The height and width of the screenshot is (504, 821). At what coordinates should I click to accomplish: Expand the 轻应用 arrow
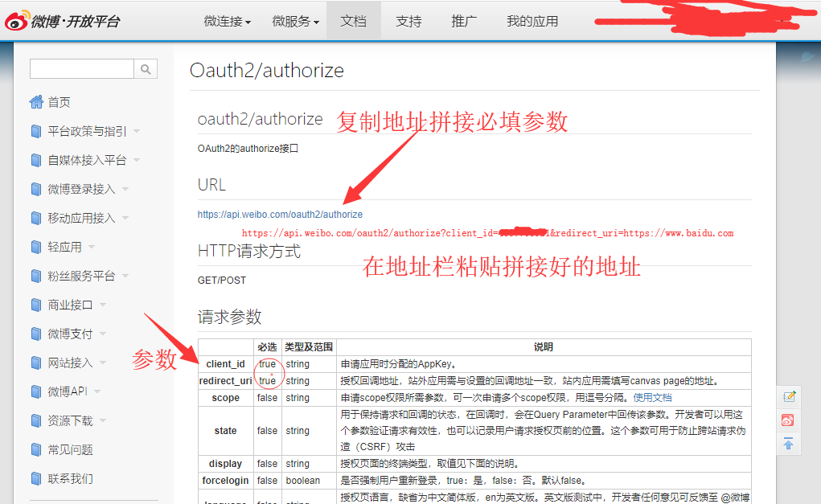(x=92, y=247)
